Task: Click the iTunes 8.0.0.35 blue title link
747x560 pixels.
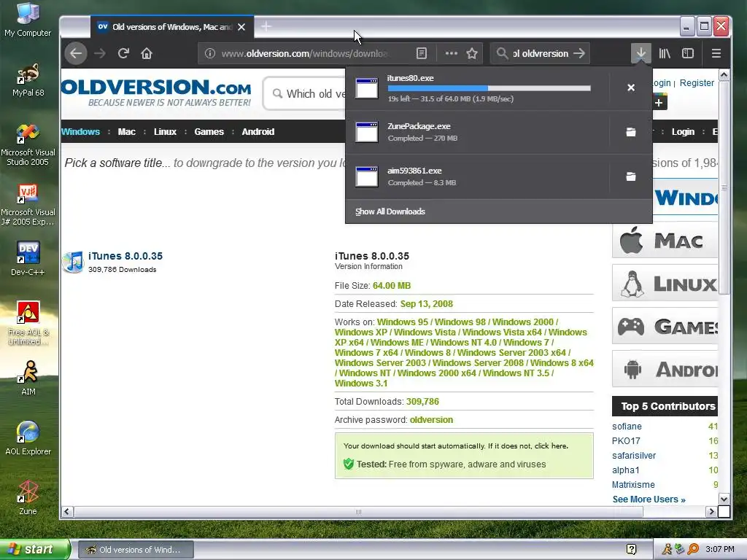Action: pos(125,256)
